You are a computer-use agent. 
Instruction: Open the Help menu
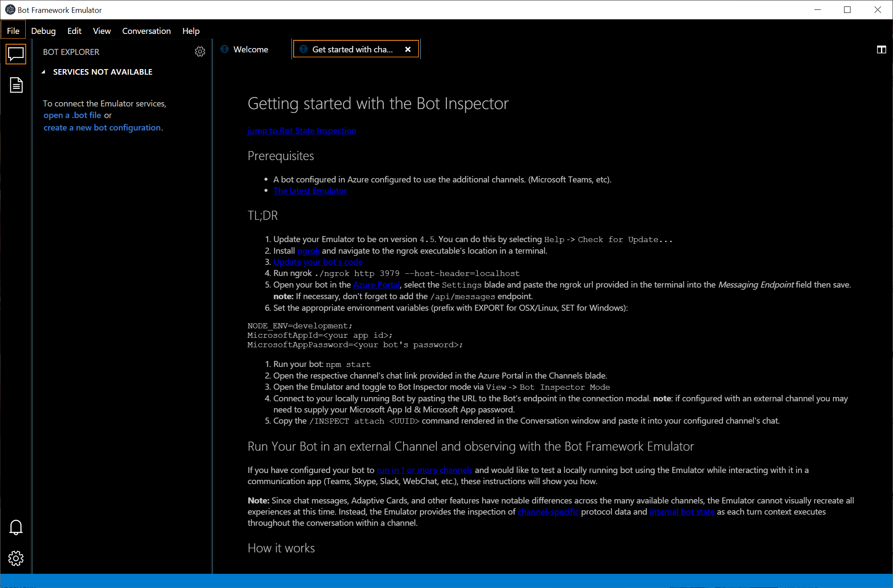(x=191, y=31)
